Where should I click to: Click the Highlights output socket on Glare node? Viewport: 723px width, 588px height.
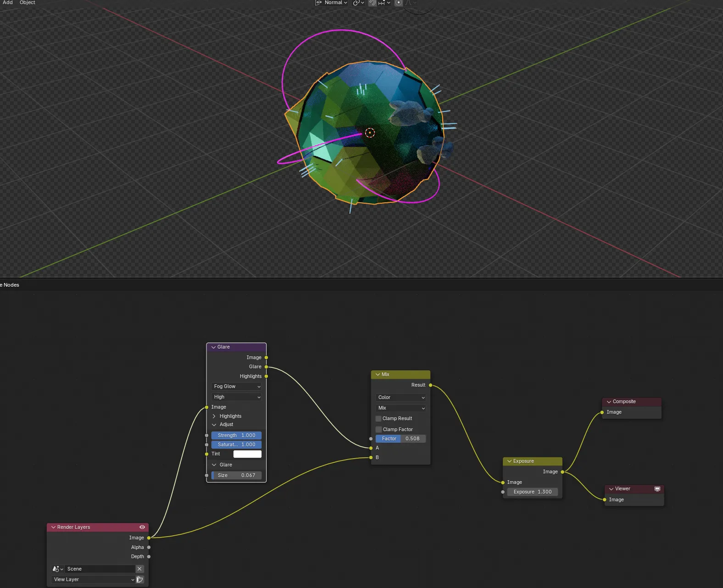[266, 376]
